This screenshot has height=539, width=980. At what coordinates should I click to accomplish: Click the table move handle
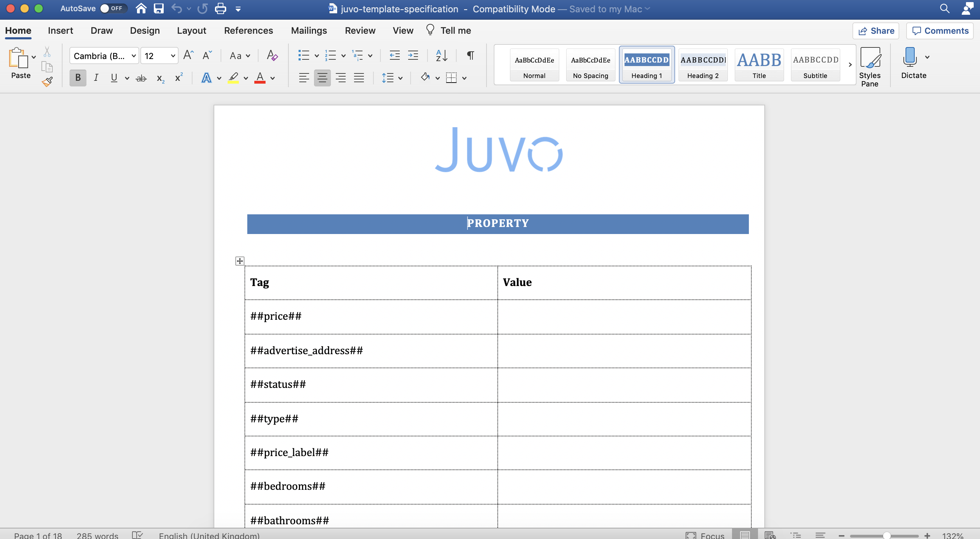pos(240,261)
